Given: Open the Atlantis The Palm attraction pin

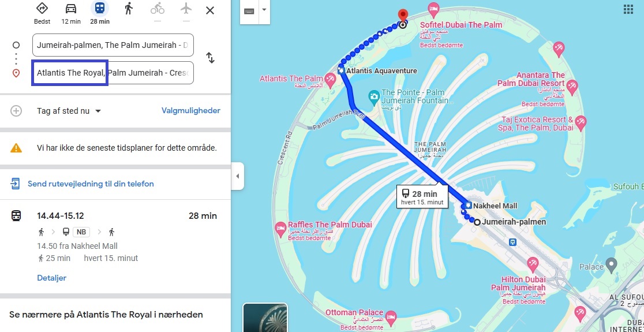Looking at the screenshot, I should 330,78.
